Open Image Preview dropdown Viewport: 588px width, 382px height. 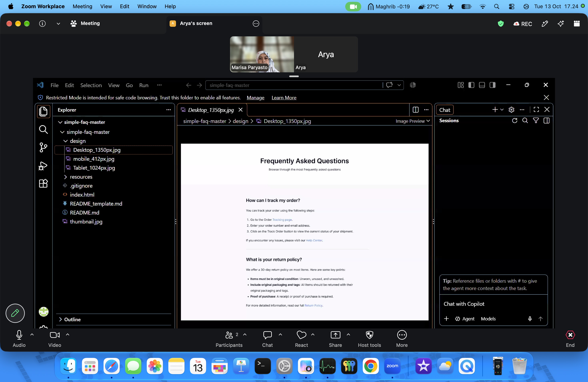pyautogui.click(x=413, y=121)
